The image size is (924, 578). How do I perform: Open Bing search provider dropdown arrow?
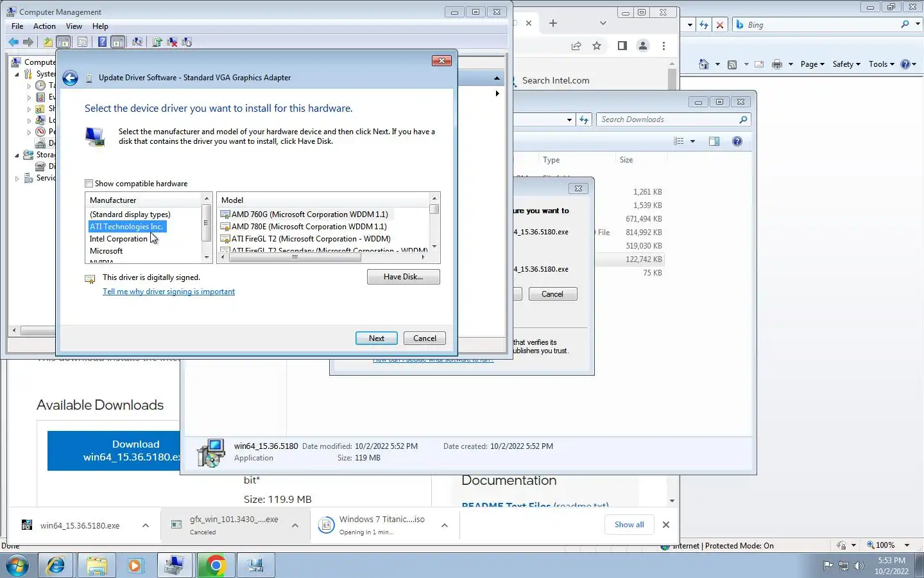(x=917, y=24)
